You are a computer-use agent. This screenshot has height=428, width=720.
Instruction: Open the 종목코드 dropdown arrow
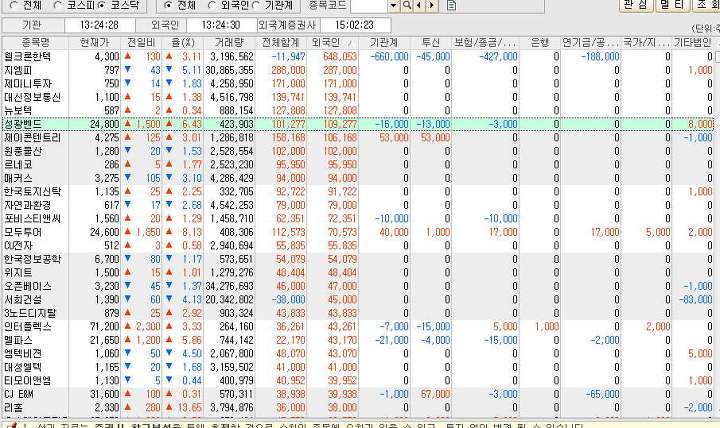point(394,6)
